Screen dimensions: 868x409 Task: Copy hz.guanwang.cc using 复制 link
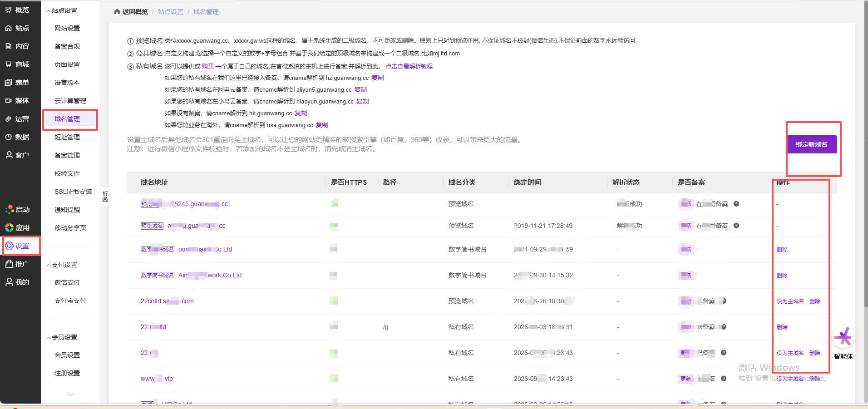[x=378, y=78]
